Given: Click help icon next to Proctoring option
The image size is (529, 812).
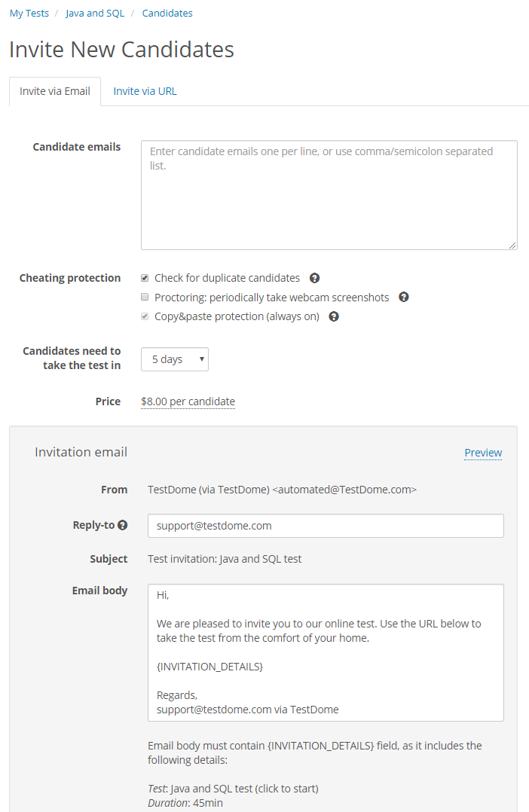Looking at the screenshot, I should click(x=404, y=298).
